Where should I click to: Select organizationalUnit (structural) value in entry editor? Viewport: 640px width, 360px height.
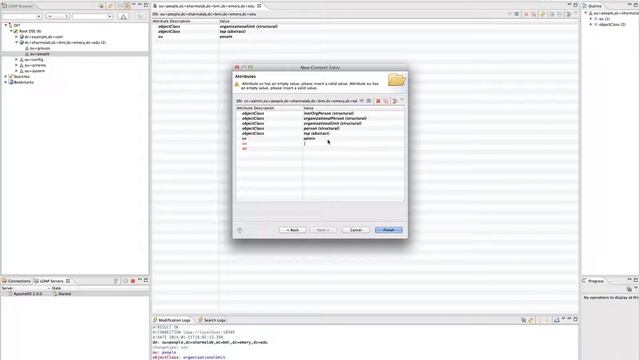pyautogui.click(x=249, y=27)
